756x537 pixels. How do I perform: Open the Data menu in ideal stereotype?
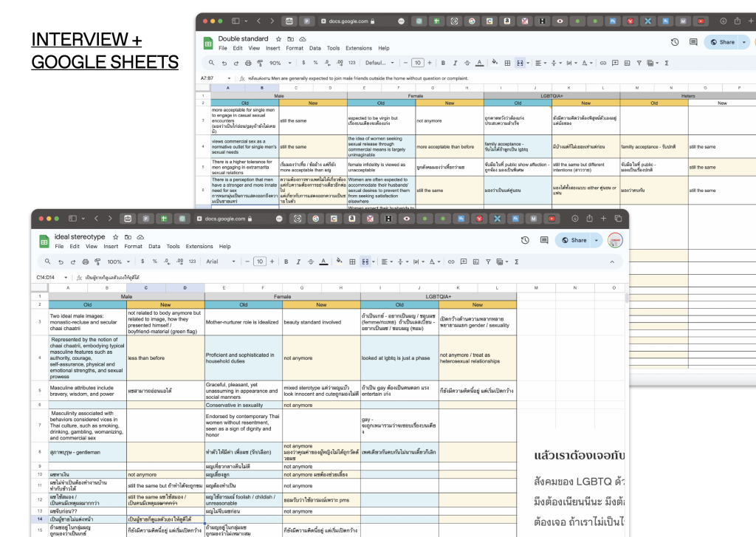tap(154, 246)
